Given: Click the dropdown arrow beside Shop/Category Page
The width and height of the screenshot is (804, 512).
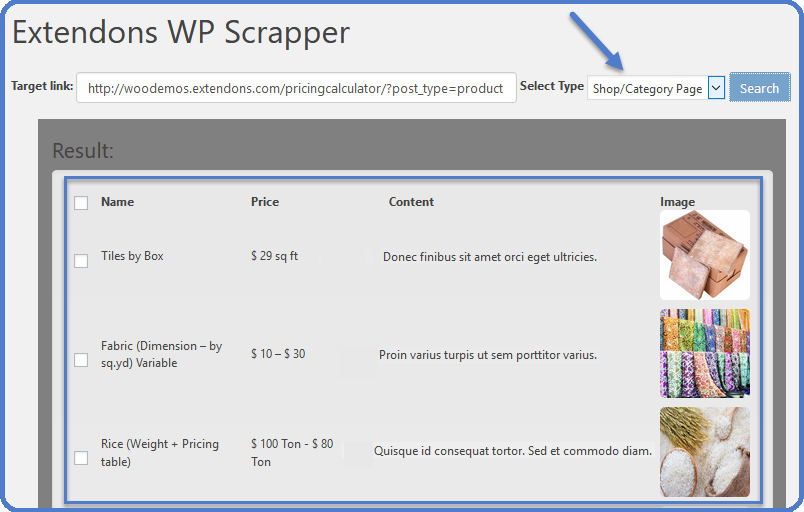Looking at the screenshot, I should [716, 88].
